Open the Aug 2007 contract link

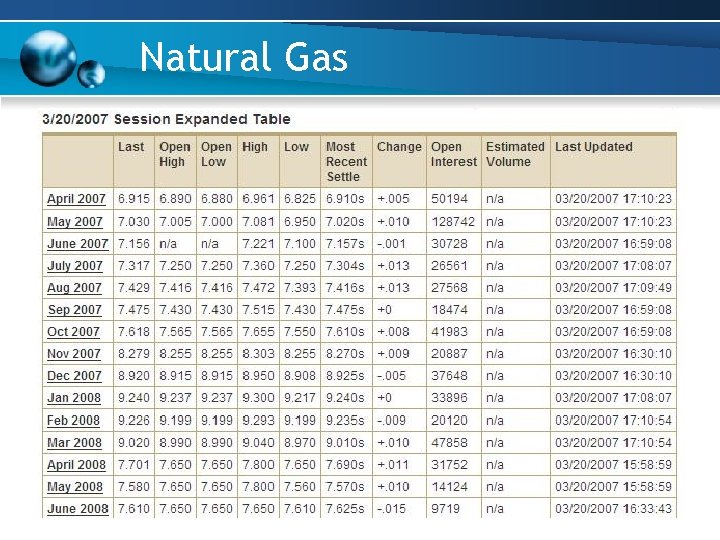click(x=74, y=287)
